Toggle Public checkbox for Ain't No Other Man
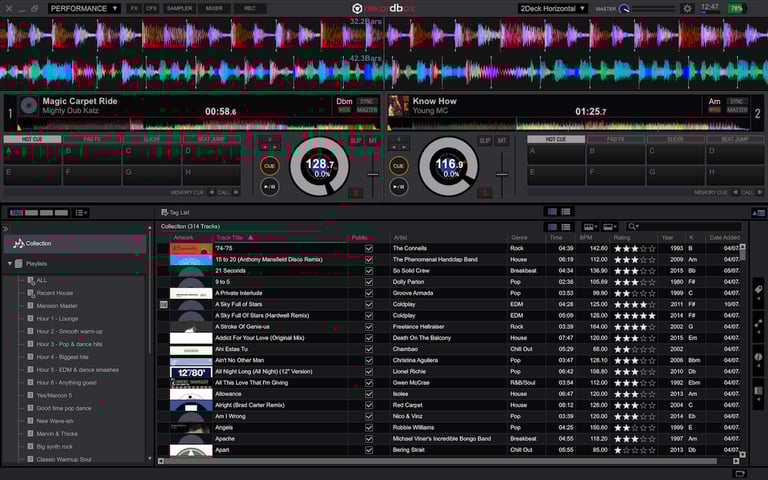The image size is (768, 480). click(x=369, y=360)
